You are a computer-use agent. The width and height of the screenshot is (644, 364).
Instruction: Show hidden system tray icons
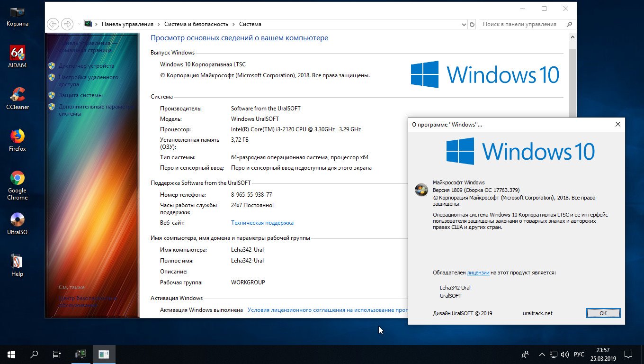pos(542,354)
